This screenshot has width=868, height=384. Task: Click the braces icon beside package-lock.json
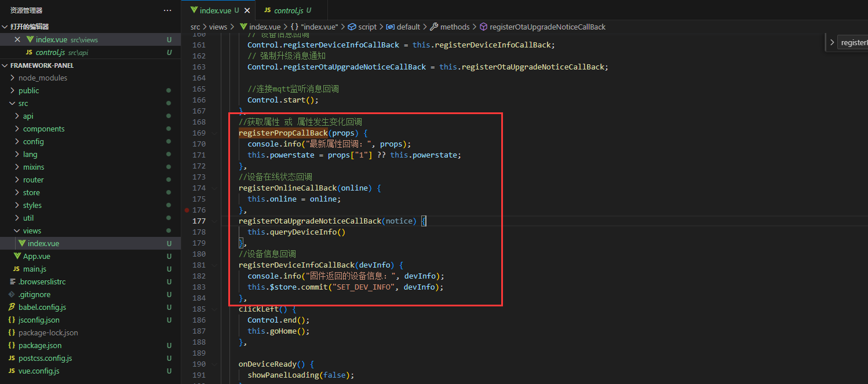tap(12, 332)
